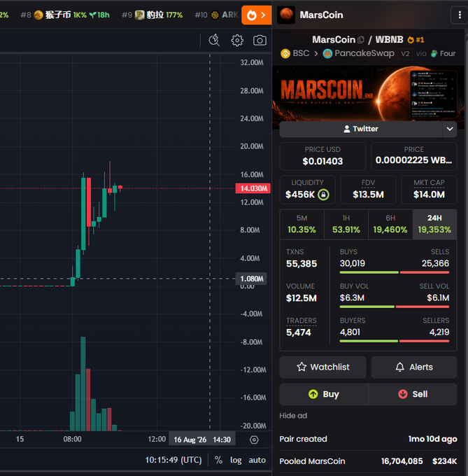Click the buyers versus sellers ratio bar
Viewport: 468px width, 476px height.
pos(395,341)
